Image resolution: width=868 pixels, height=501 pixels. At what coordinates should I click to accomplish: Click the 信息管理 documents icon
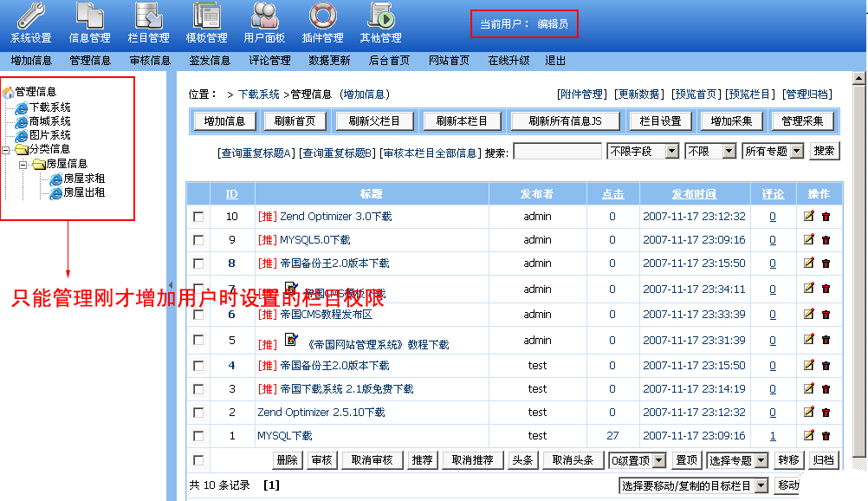pyautogui.click(x=89, y=16)
